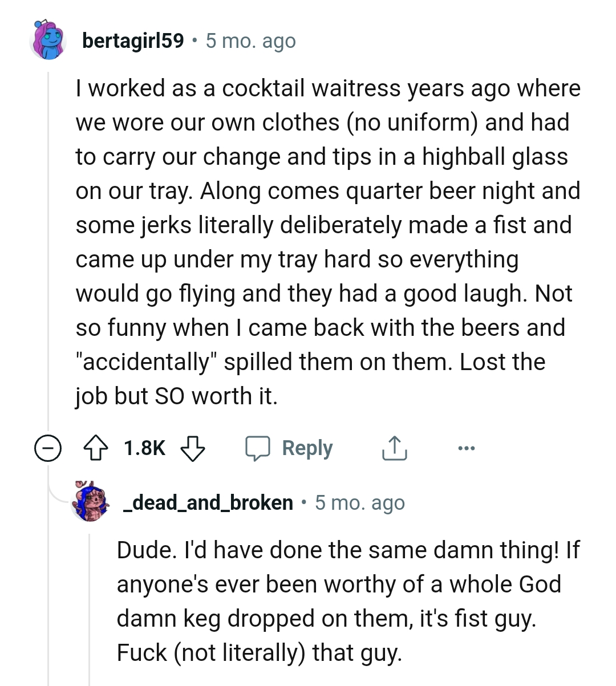Click the top comment's '5 mo. ago' timestamp

point(251,40)
